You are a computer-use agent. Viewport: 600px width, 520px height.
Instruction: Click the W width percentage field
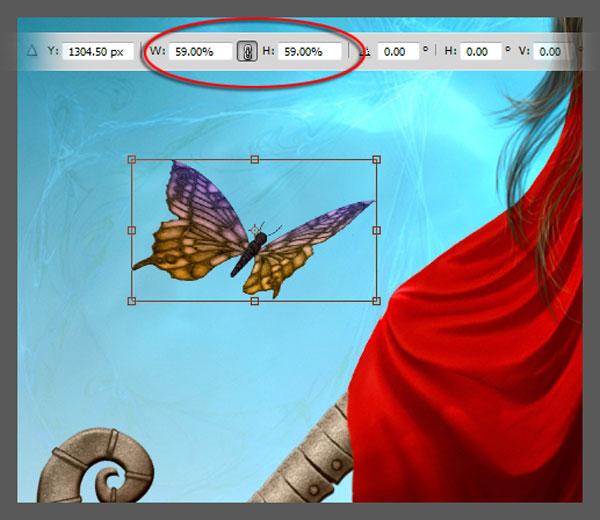(x=199, y=51)
